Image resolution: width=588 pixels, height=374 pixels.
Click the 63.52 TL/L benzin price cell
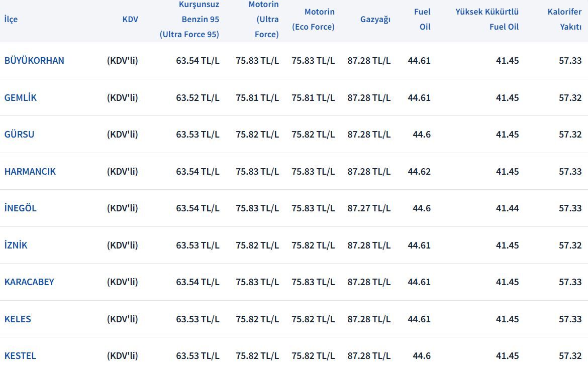click(x=198, y=98)
